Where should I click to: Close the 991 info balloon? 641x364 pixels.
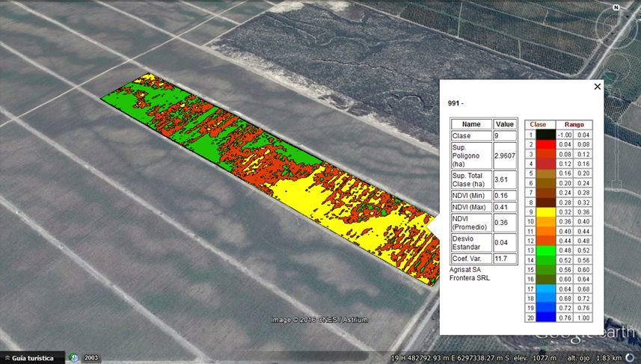click(x=597, y=87)
